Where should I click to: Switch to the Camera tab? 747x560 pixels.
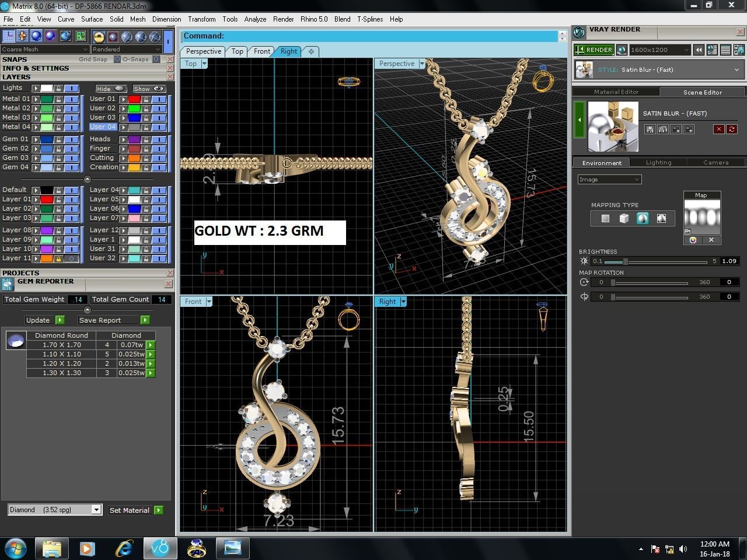point(715,163)
